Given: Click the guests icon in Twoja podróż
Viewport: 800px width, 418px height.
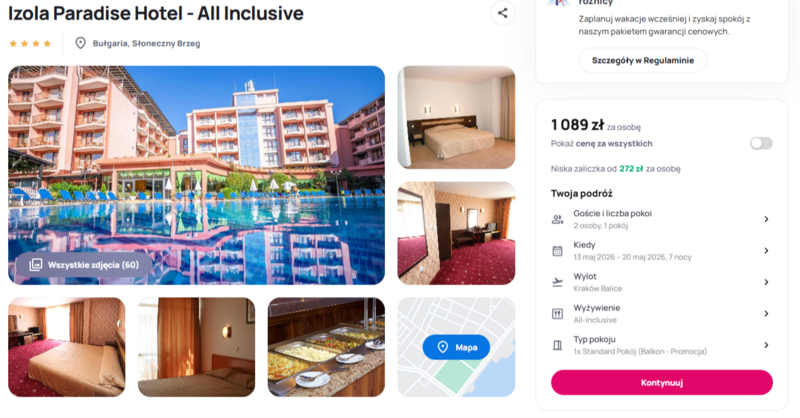Looking at the screenshot, I should pos(557,219).
